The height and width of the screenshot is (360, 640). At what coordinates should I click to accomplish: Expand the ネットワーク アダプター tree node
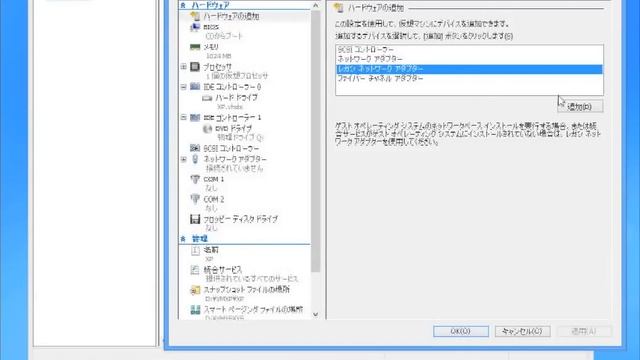point(184,159)
